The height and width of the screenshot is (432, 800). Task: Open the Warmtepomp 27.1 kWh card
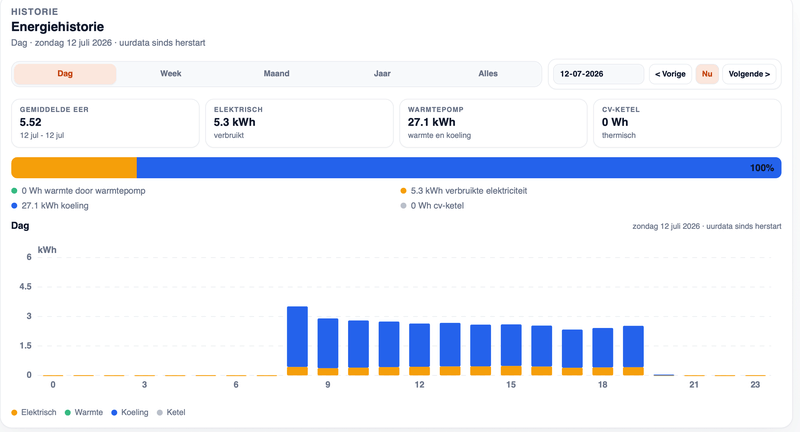click(493, 123)
